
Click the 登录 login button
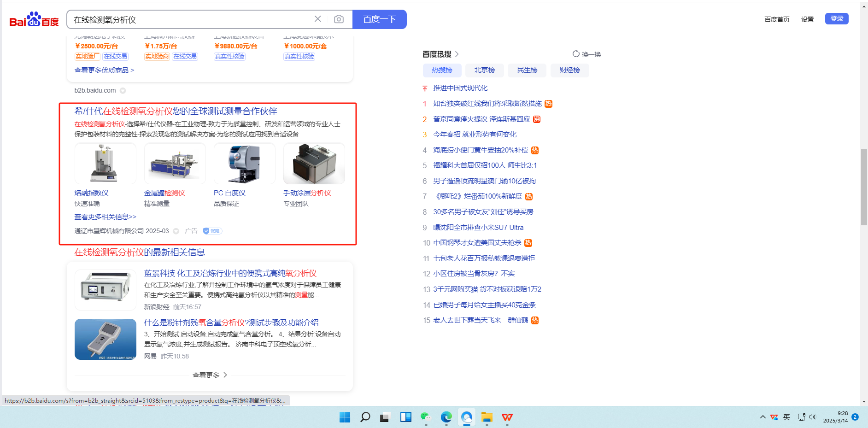(837, 18)
